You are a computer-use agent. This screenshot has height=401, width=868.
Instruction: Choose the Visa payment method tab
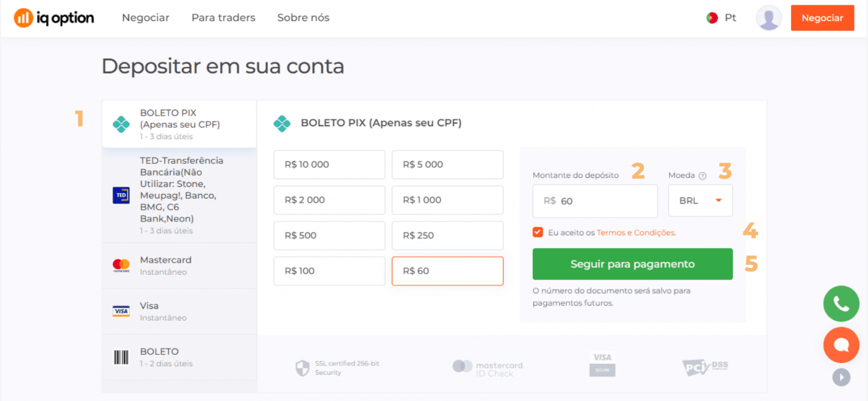pyautogui.click(x=179, y=312)
